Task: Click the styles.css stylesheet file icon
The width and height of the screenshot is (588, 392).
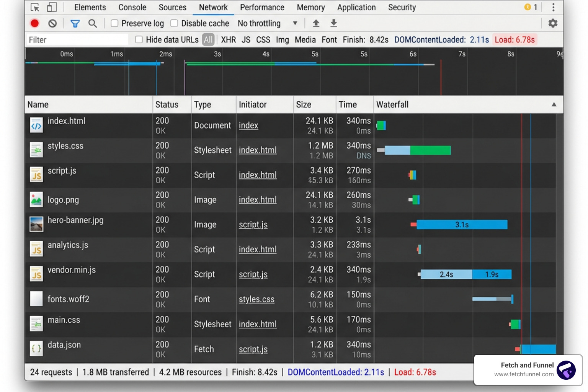Action: tap(36, 150)
